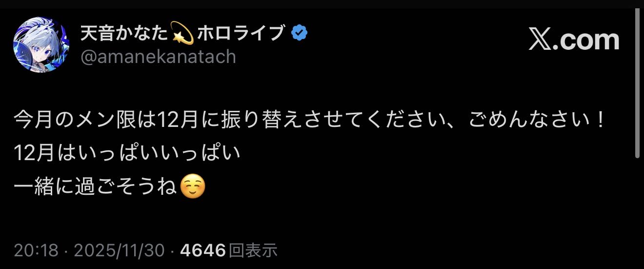644x269 pixels.
Task: Click the first post line starting 今月のメン限は
Action: [310, 120]
